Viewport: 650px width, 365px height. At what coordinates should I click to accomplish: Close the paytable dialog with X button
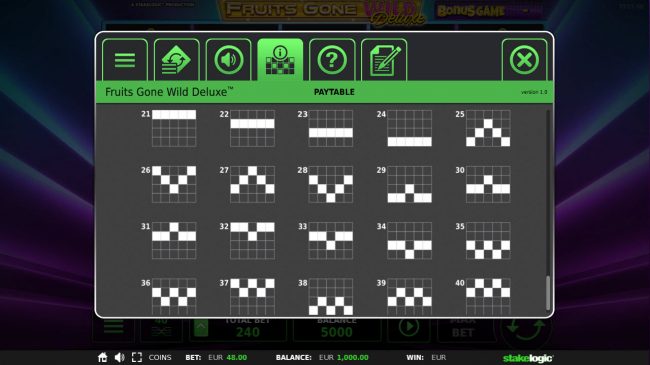[524, 60]
